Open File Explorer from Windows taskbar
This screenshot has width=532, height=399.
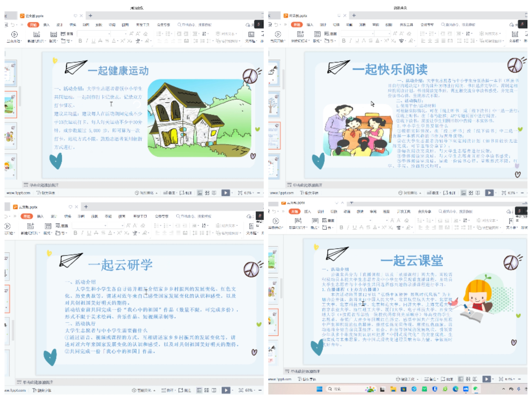(393, 389)
